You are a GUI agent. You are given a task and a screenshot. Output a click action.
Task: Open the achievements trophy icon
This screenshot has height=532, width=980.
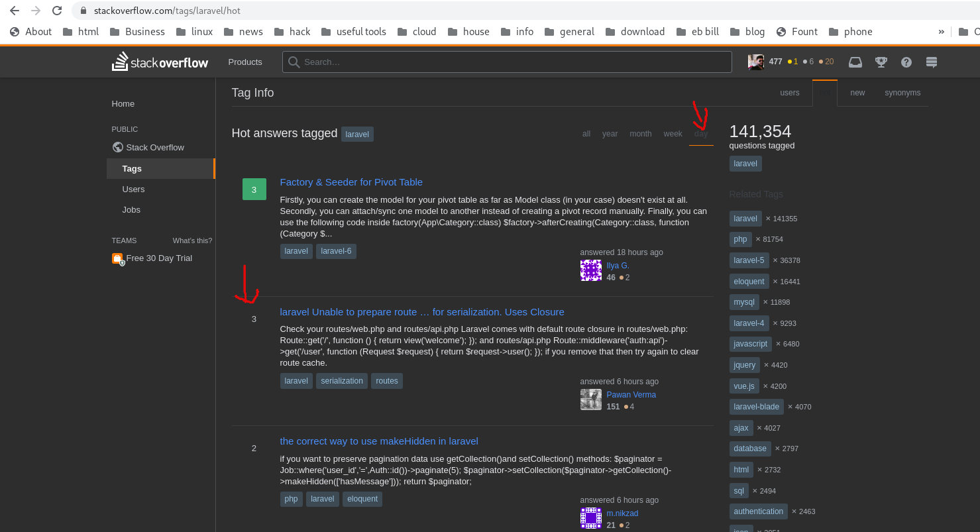tap(881, 62)
